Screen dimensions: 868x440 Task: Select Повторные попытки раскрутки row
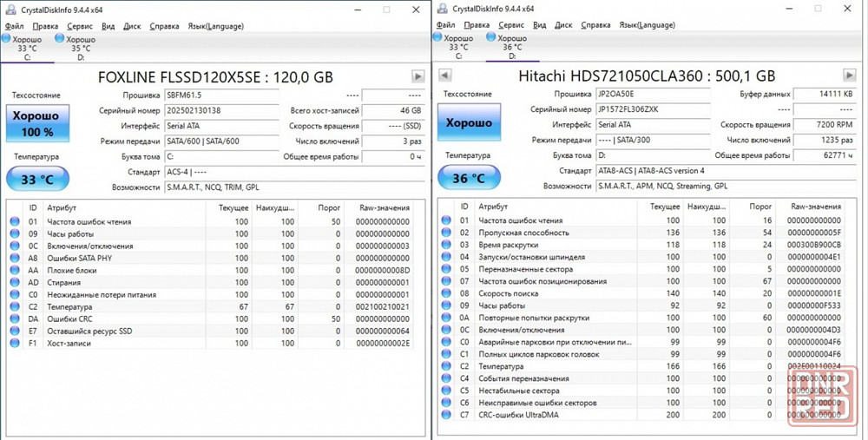pos(641,319)
